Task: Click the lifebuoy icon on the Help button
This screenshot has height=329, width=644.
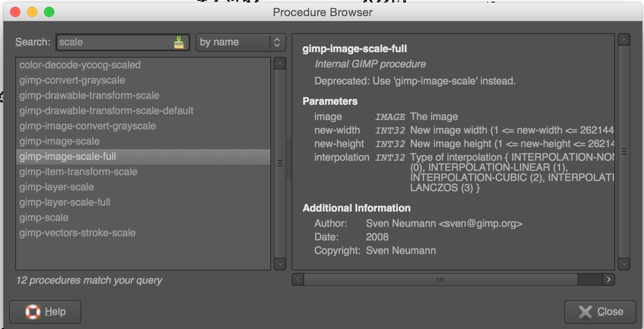Action: pos(33,312)
